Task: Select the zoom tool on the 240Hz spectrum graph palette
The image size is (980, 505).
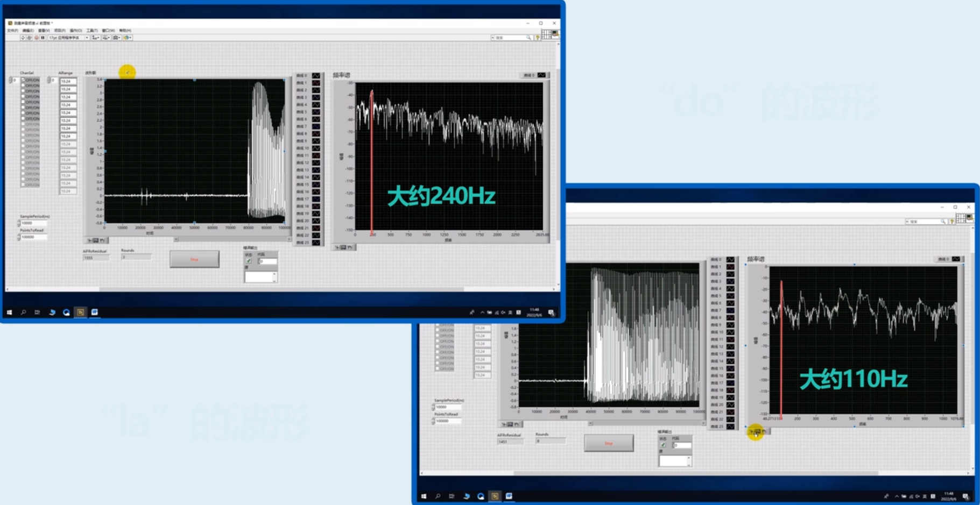Action: (343, 247)
